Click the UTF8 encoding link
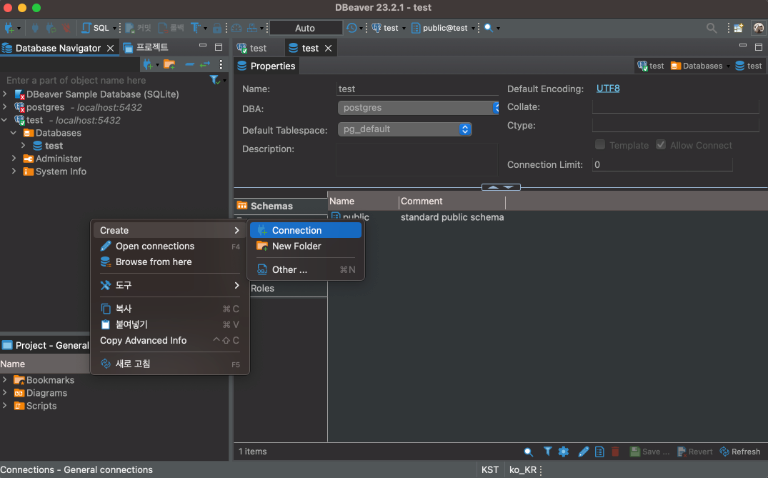This screenshot has width=768, height=478. [608, 89]
